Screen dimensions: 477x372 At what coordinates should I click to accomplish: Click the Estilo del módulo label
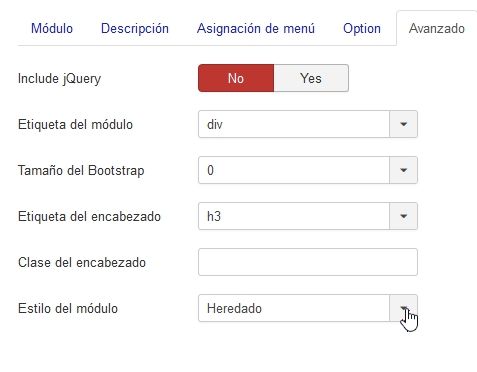[68, 308]
